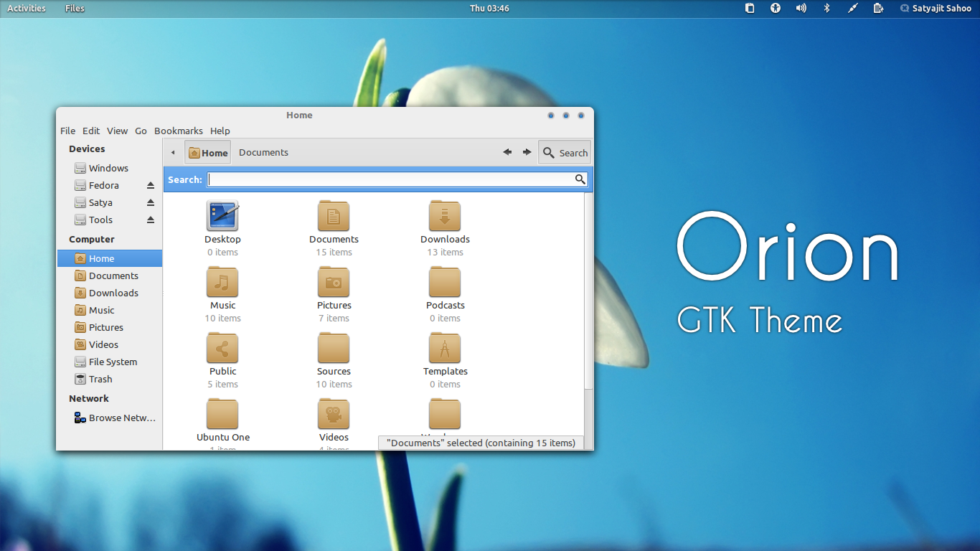Open the Downloads folder in main view

[445, 217]
